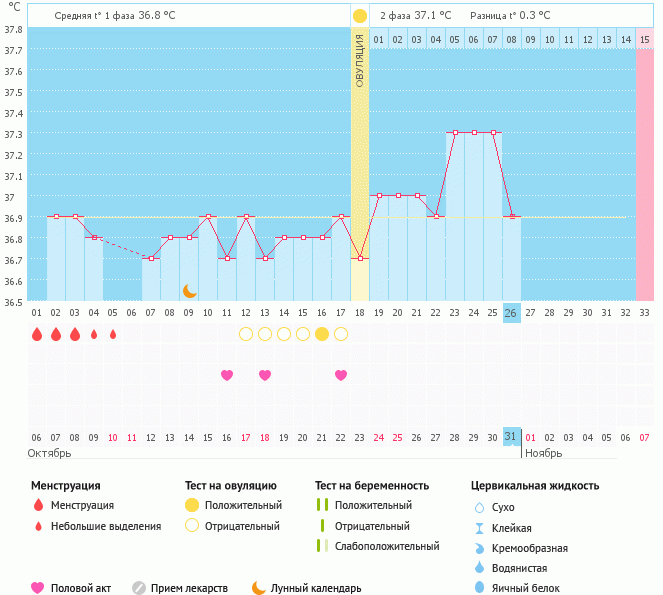663x595 pixels.
Task: Click the heart icon beside Половой акт
Action: pos(38,588)
